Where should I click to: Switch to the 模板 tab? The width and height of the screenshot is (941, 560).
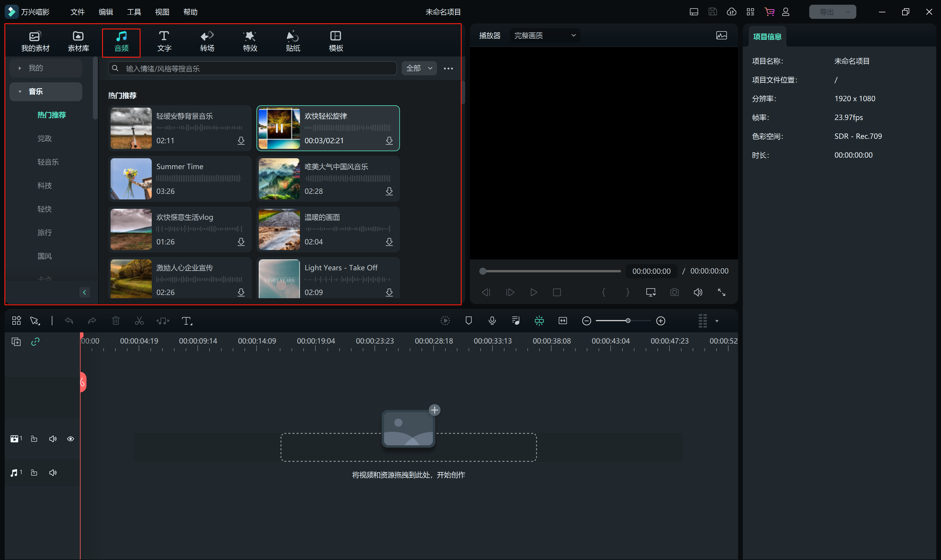336,41
